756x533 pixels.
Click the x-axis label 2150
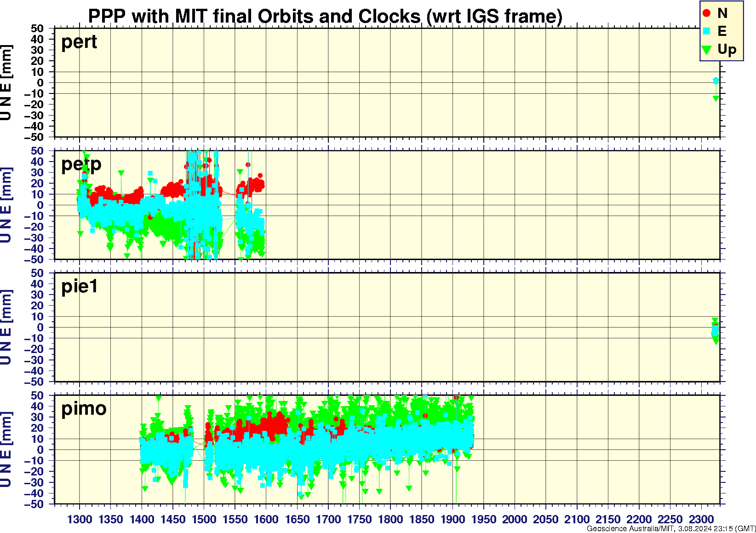tap(608, 520)
